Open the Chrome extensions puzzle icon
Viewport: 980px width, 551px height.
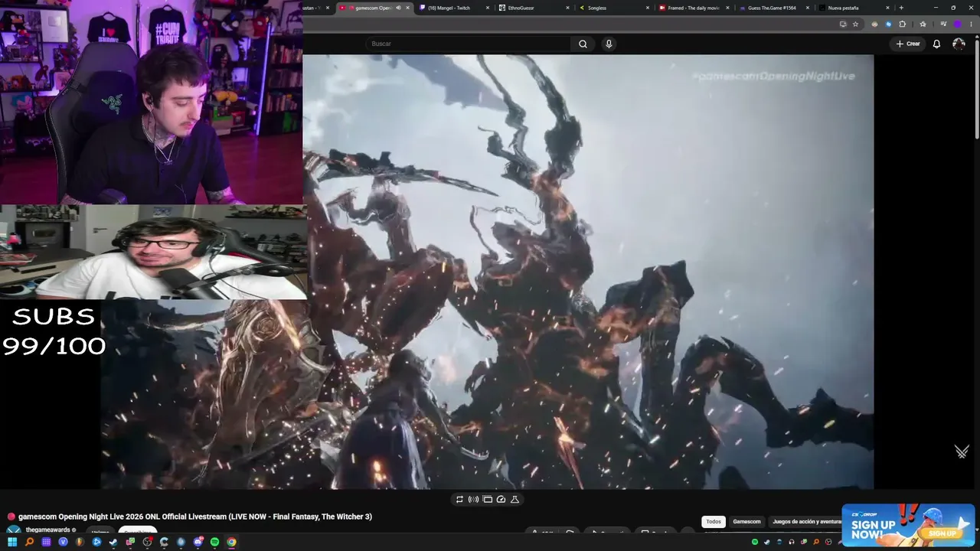[x=903, y=24]
